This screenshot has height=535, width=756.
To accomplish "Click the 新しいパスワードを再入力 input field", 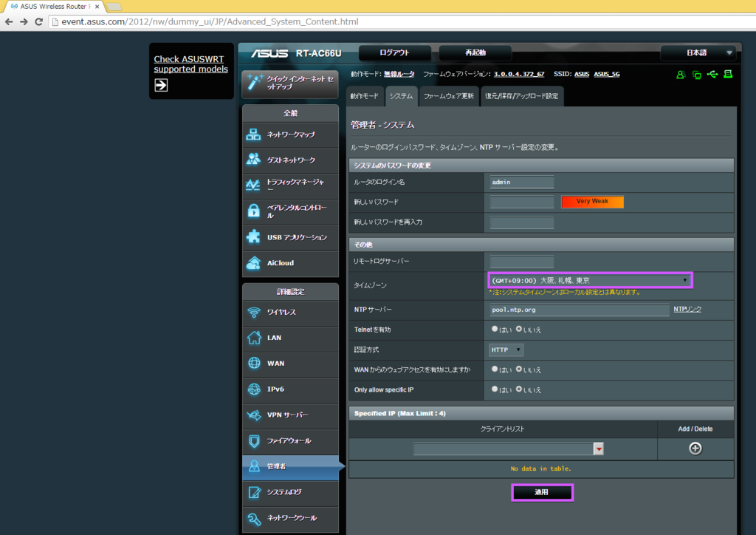I will click(x=522, y=222).
